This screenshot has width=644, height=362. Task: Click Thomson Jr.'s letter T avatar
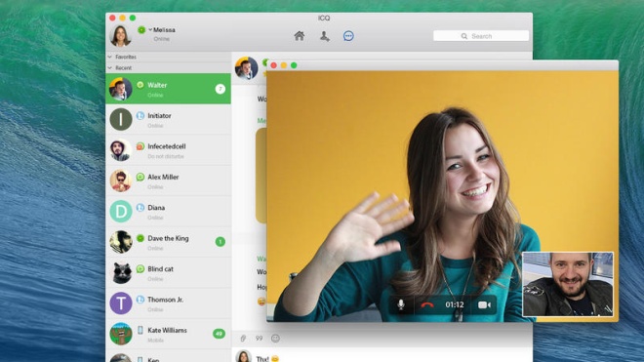click(121, 303)
